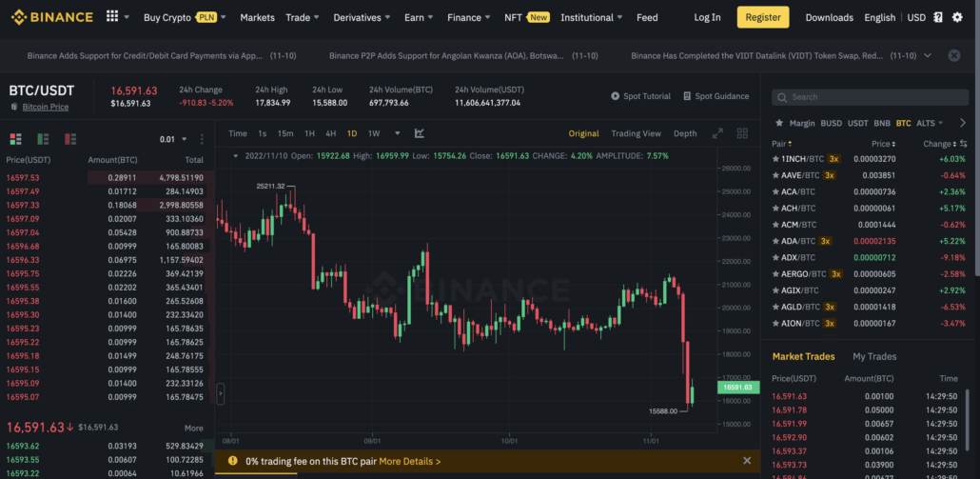Screen dimensions: 980x479
Task: Switch chart to Depth view
Action: click(685, 133)
